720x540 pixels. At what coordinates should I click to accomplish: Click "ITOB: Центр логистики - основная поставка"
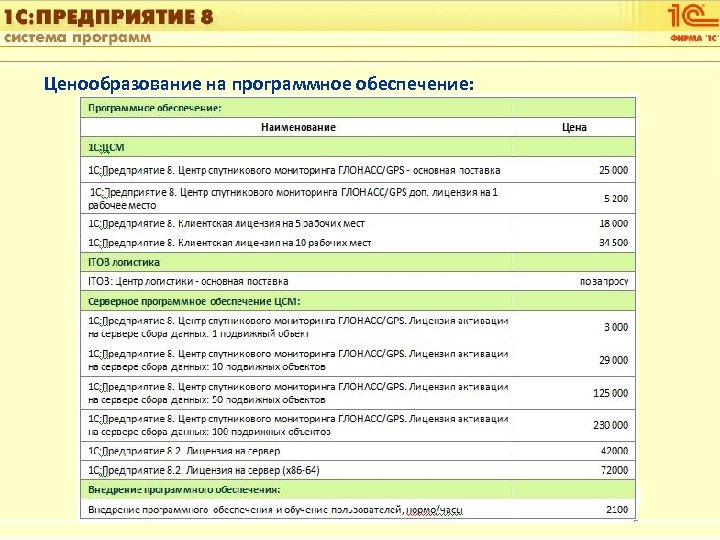(x=188, y=281)
